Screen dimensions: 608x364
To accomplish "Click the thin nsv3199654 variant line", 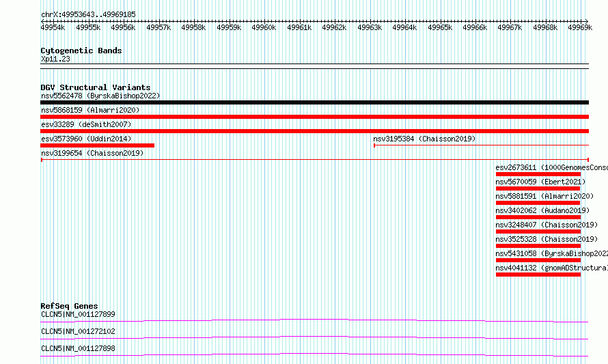I will pos(315,160).
